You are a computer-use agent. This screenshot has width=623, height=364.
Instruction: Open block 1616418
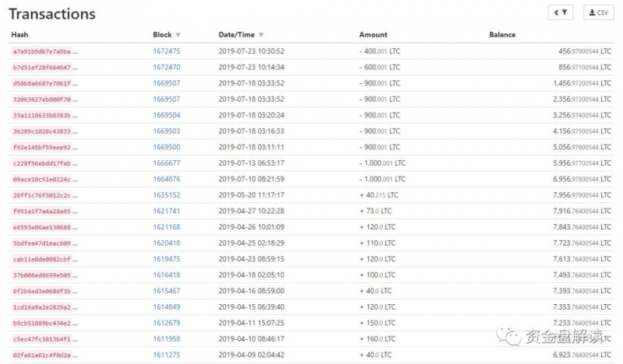167,275
